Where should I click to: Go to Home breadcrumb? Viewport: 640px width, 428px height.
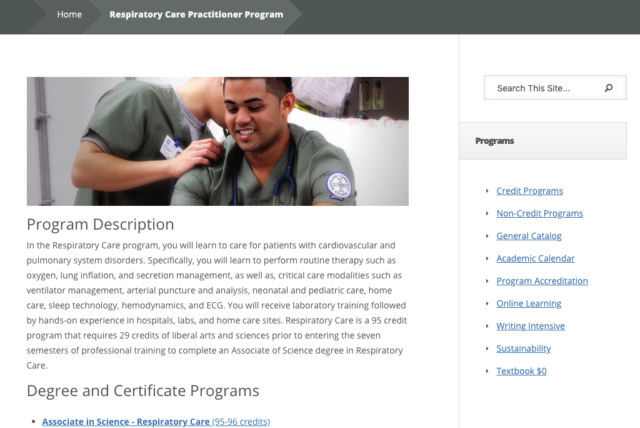click(69, 14)
